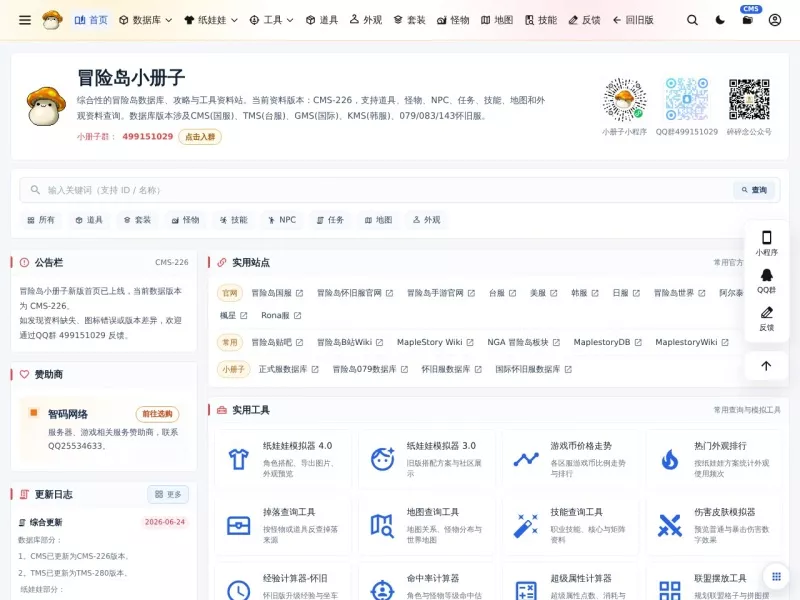Image resolution: width=800 pixels, height=600 pixels.
Task: Open the 冒险岛手游官网 link
Action: pyautogui.click(x=441, y=293)
